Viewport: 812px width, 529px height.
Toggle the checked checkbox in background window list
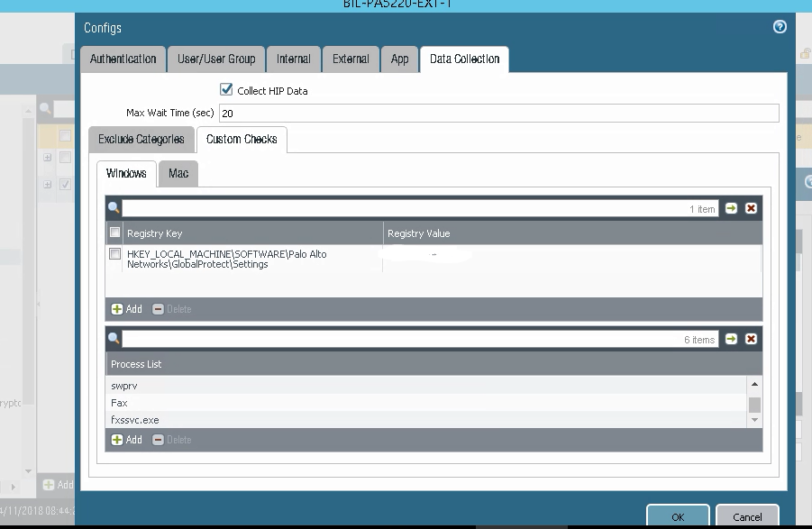coord(65,184)
